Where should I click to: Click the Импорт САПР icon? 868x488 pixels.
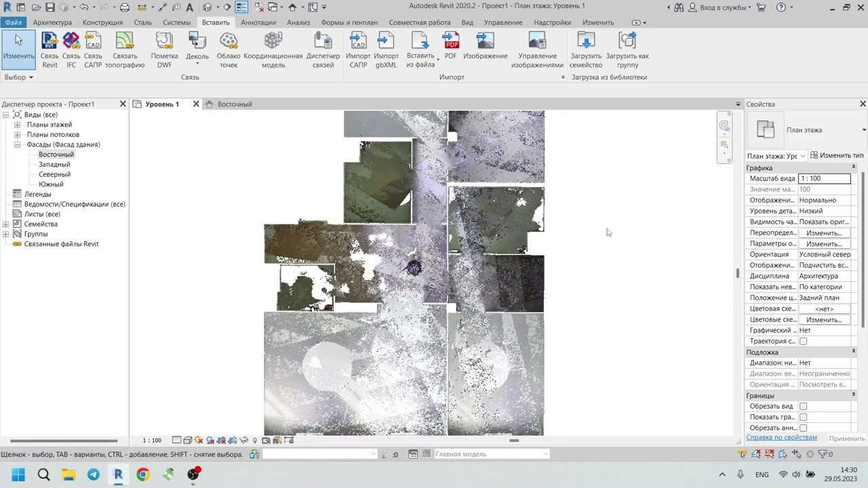tap(358, 50)
